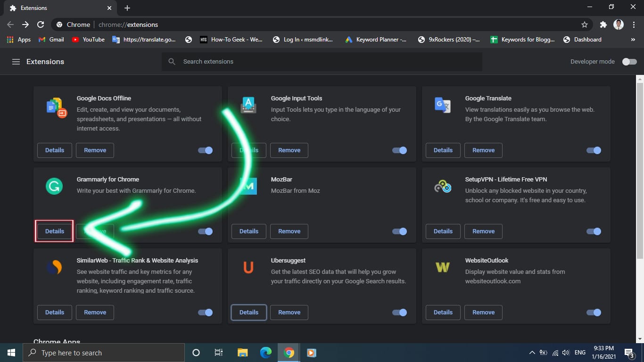
Task: Click the Google Docs Offline extension icon
Action: click(x=56, y=107)
